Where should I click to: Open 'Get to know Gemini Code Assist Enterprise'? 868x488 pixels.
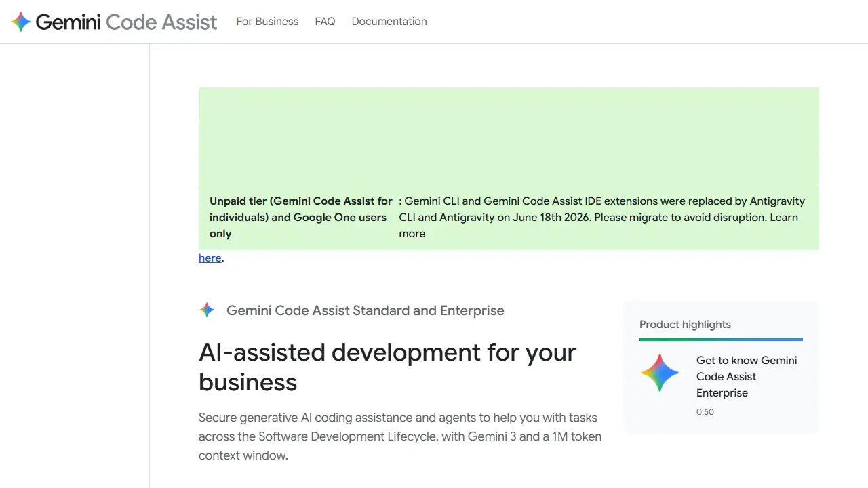[x=747, y=377]
